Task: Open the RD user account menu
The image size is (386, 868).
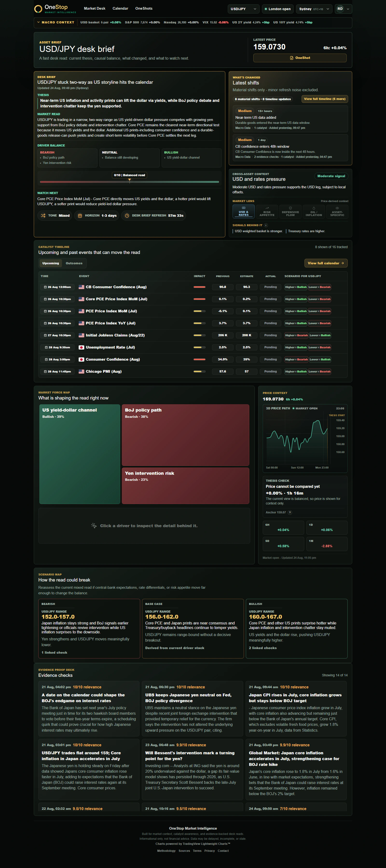Action: pyautogui.click(x=343, y=9)
